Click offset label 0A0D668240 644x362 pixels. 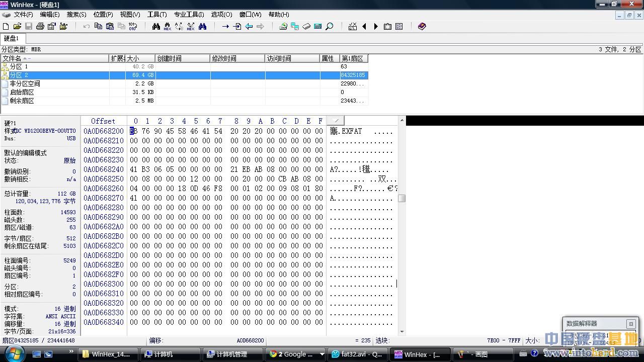pos(104,169)
